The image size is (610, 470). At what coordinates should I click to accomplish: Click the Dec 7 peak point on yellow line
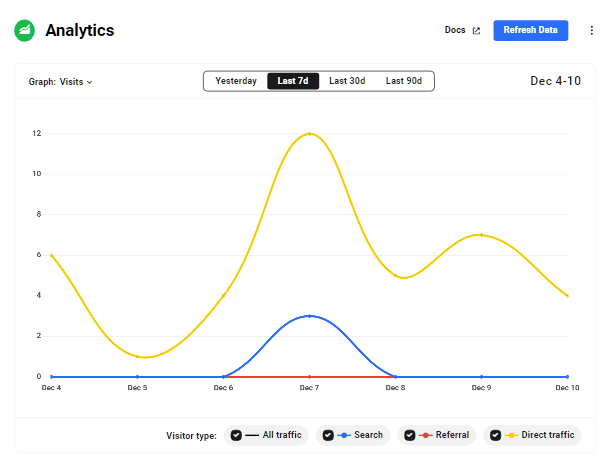(x=310, y=133)
